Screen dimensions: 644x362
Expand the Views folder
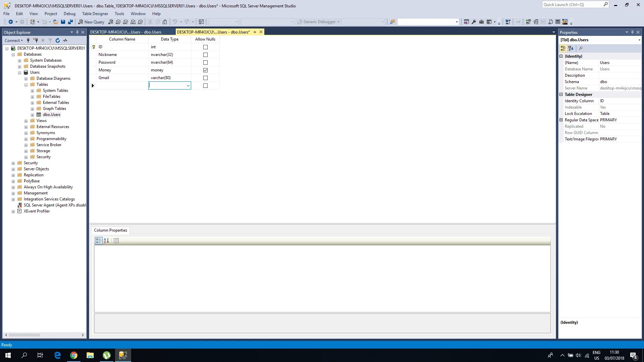[26, 121]
